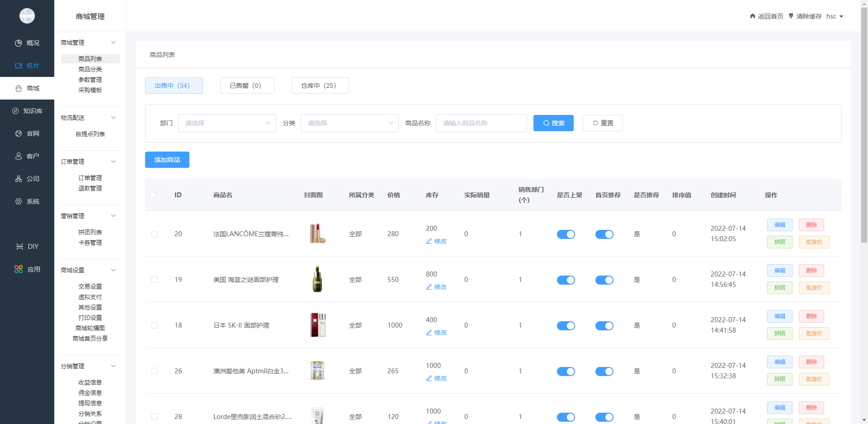Toggle 首页推荐 switch for product ID 28

pyautogui.click(x=604, y=417)
